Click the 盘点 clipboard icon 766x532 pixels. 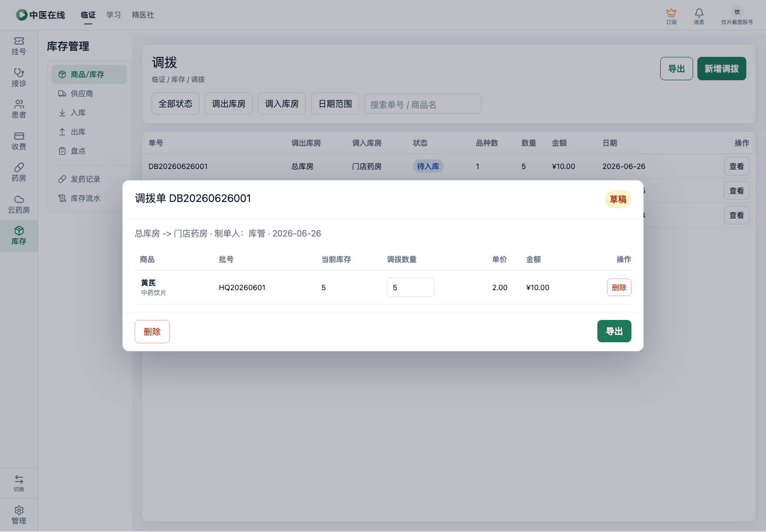pos(62,151)
